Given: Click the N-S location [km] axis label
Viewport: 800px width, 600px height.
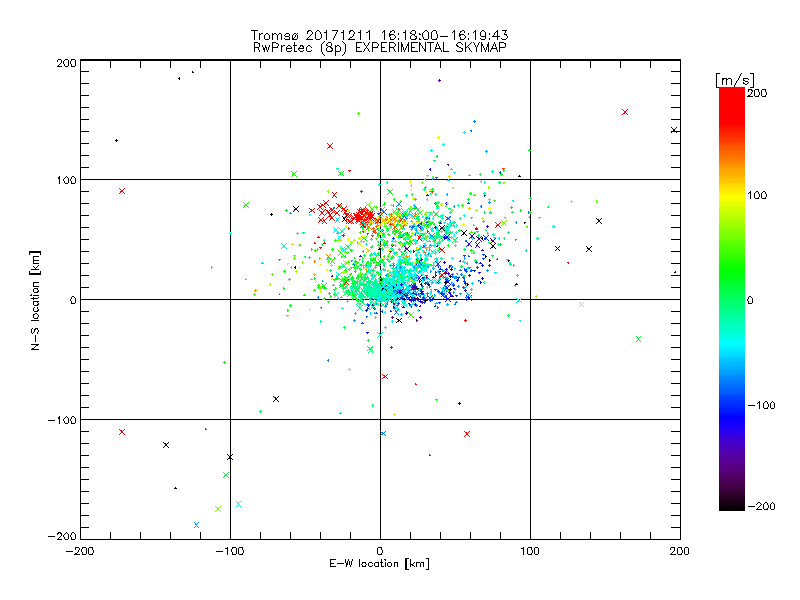Looking at the screenshot, I should pos(35,300).
